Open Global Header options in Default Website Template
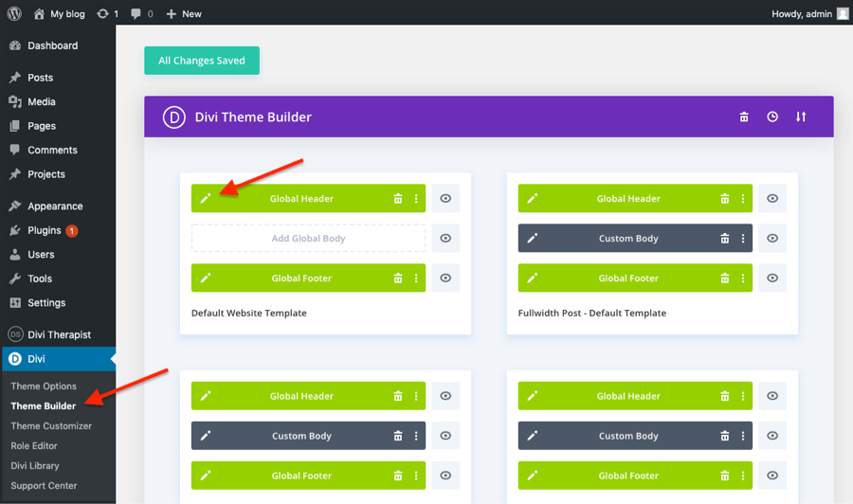Image resolution: width=853 pixels, height=504 pixels. click(416, 198)
